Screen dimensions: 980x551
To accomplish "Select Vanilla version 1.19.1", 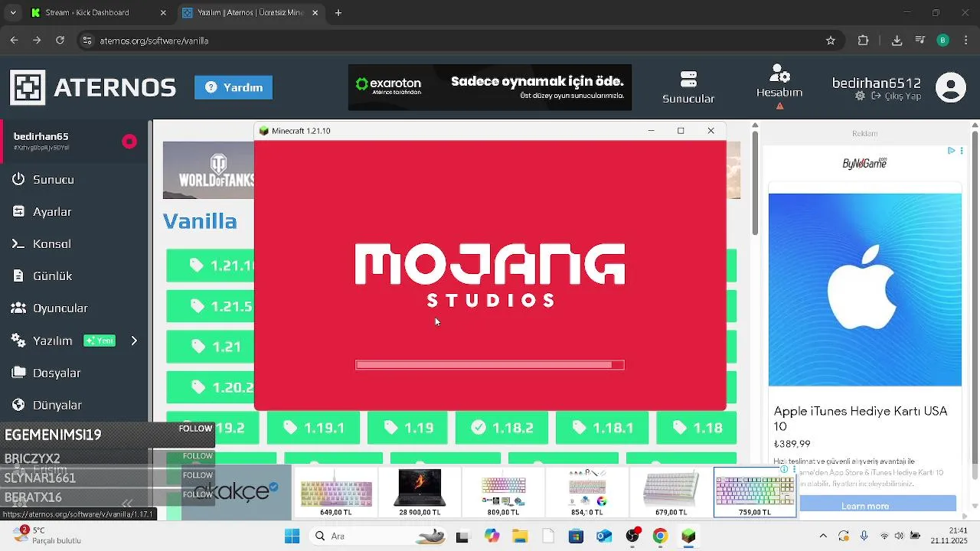I will coord(313,428).
